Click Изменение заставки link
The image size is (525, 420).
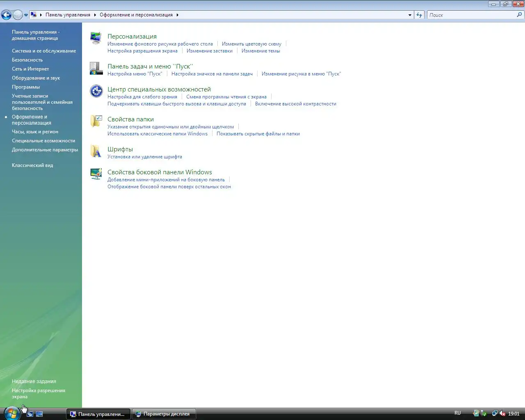point(210,51)
